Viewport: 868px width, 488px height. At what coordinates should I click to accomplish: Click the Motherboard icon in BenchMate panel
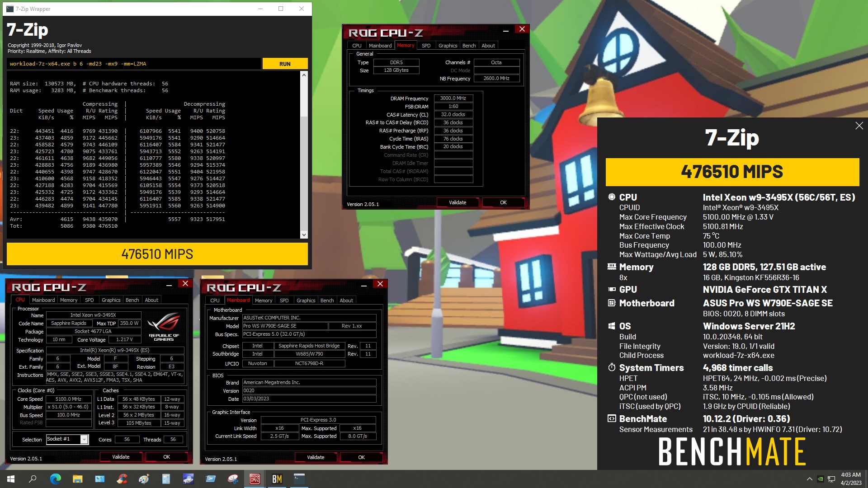pyautogui.click(x=612, y=303)
